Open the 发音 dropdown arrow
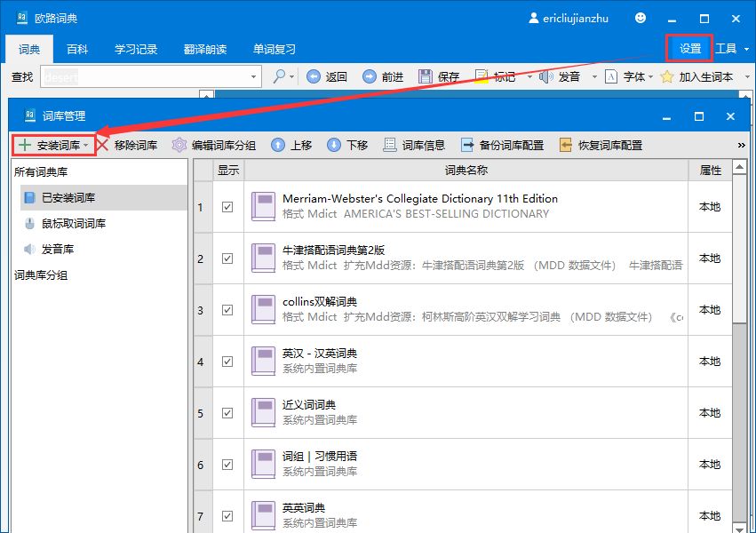This screenshot has height=533, width=756. (594, 77)
